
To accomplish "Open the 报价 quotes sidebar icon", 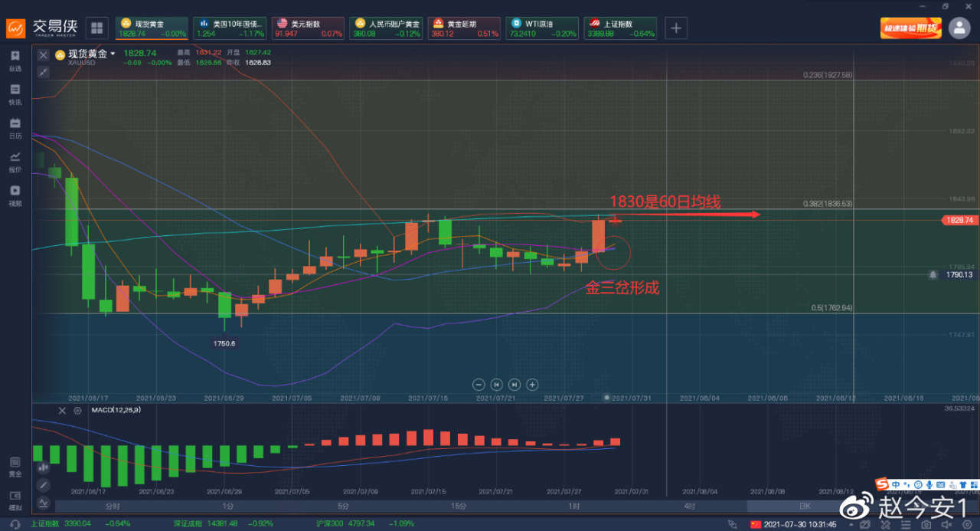I will (15, 162).
